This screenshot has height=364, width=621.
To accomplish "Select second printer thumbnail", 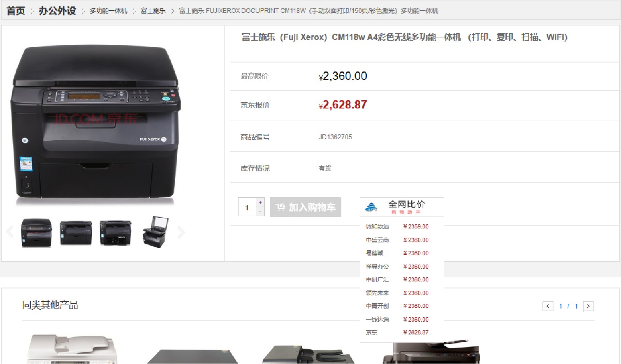I will [76, 233].
